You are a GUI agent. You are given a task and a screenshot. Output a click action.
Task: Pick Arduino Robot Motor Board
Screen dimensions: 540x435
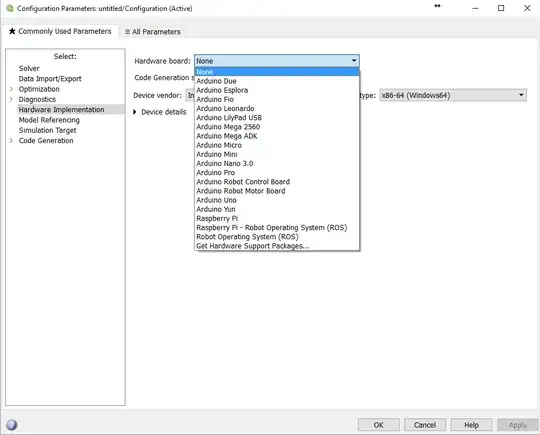click(277, 191)
